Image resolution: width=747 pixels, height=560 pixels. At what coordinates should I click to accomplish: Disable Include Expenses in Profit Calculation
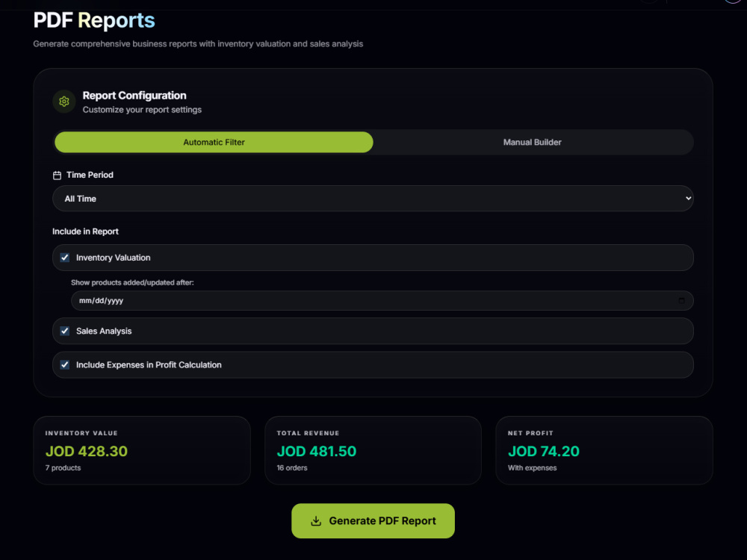point(65,365)
